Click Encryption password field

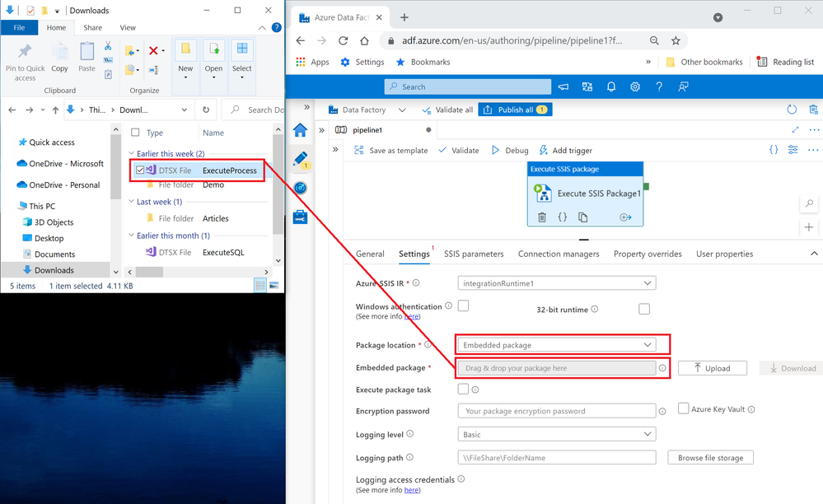[556, 411]
